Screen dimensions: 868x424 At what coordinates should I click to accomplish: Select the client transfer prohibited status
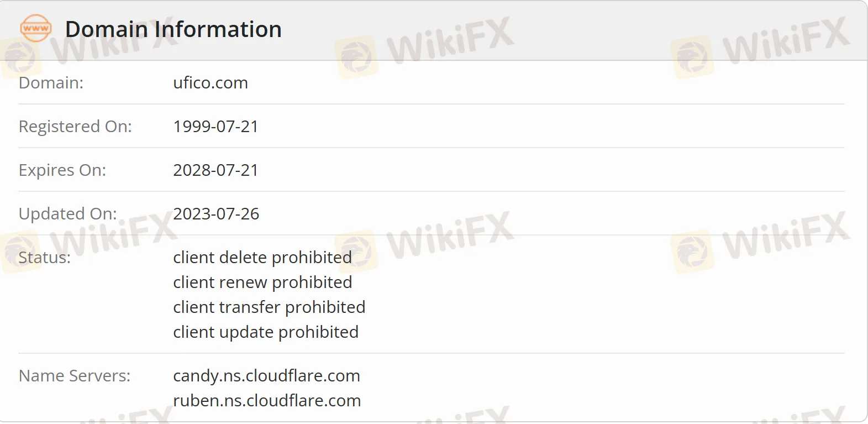pyautogui.click(x=269, y=307)
